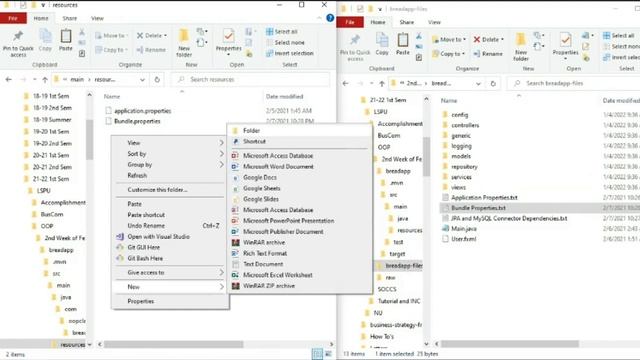Click Customize this folder
640x360 pixels.
coord(170,190)
